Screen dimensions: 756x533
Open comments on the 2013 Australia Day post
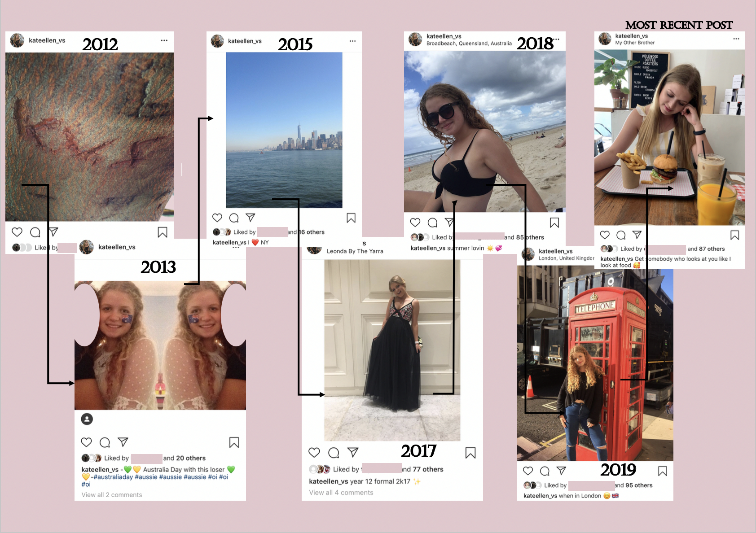coord(105,442)
